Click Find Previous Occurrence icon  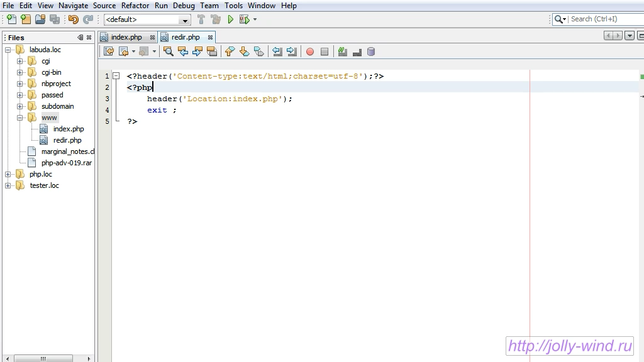click(x=183, y=52)
